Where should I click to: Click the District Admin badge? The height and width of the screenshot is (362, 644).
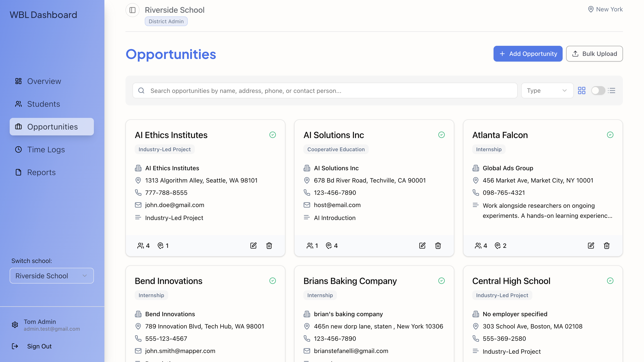(x=166, y=21)
